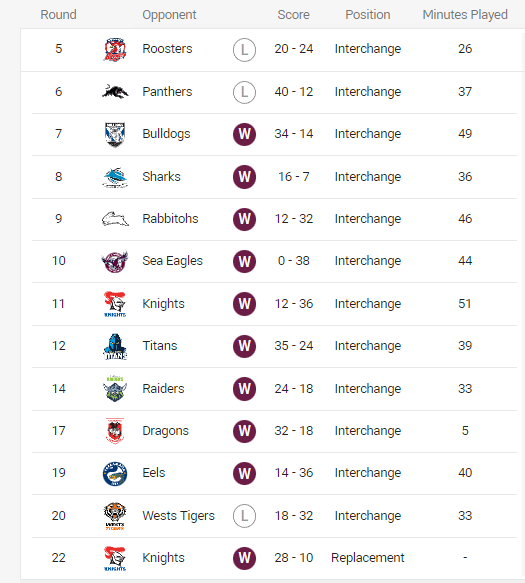Click the Raiders team logo
This screenshot has width=525, height=583.
coord(115,389)
